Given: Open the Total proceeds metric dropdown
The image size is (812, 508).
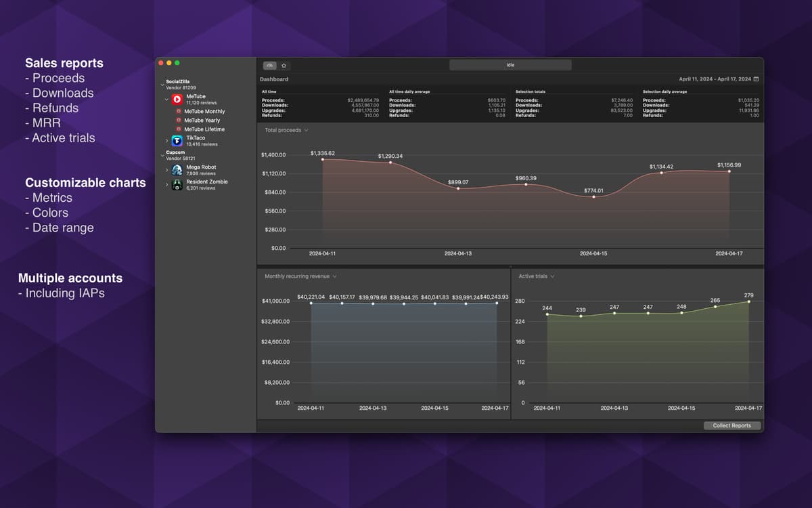Looking at the screenshot, I should (286, 130).
